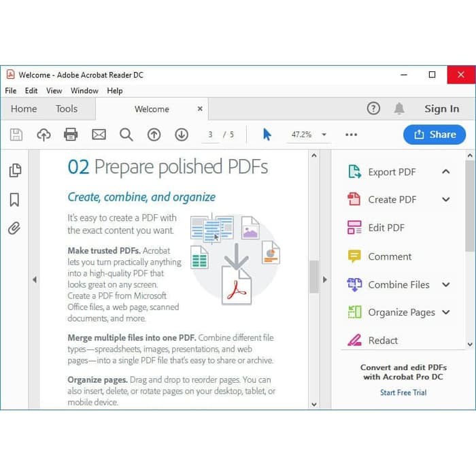476x476 pixels.
Task: Click the upload to cloud icon
Action: click(44, 135)
